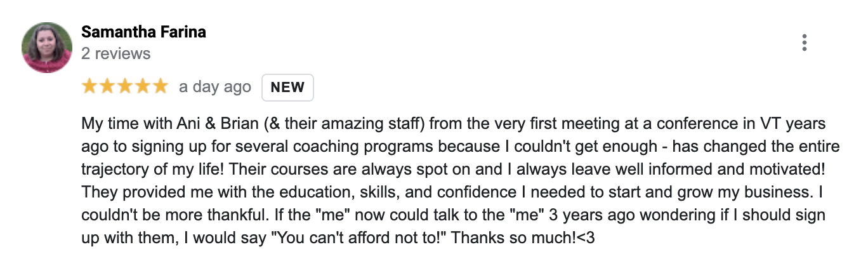
Task: Click the second star in the rating
Action: click(x=107, y=87)
